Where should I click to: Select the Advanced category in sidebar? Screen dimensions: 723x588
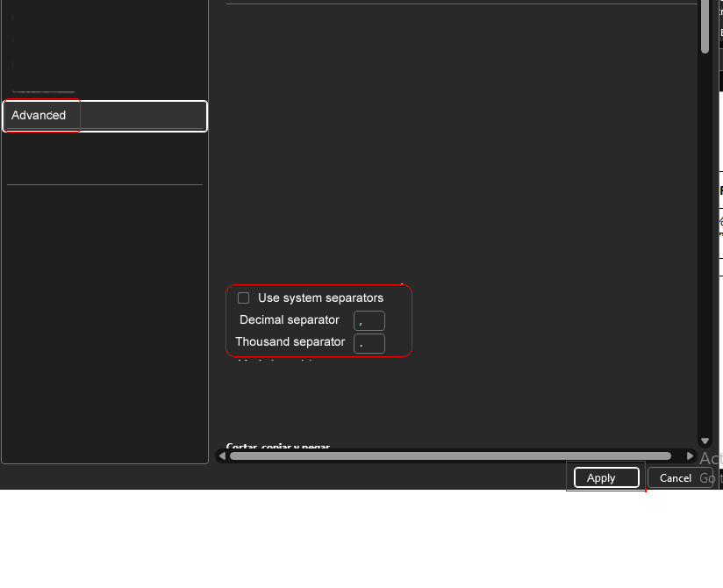[x=104, y=116]
